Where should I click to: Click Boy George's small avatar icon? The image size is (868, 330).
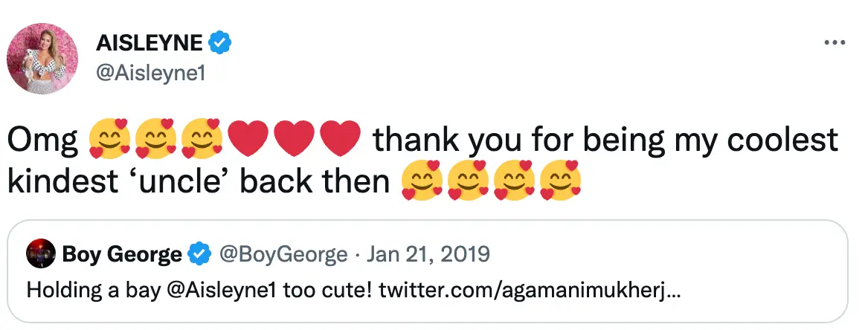click(39, 255)
